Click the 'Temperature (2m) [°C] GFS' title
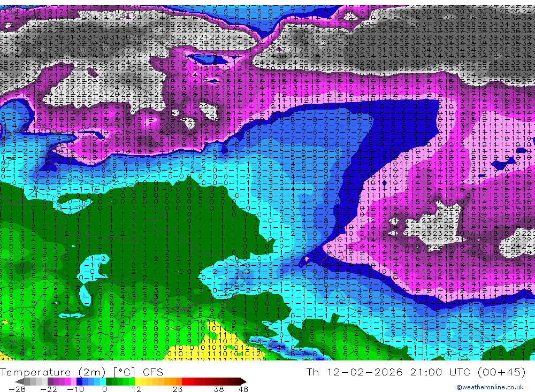 [81, 372]
